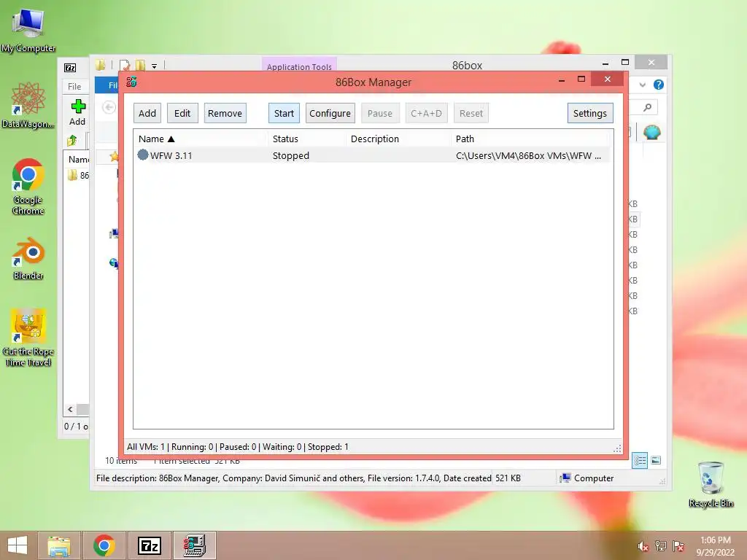Image resolution: width=747 pixels, height=560 pixels.
Task: Click the Description column header
Action: click(x=398, y=139)
